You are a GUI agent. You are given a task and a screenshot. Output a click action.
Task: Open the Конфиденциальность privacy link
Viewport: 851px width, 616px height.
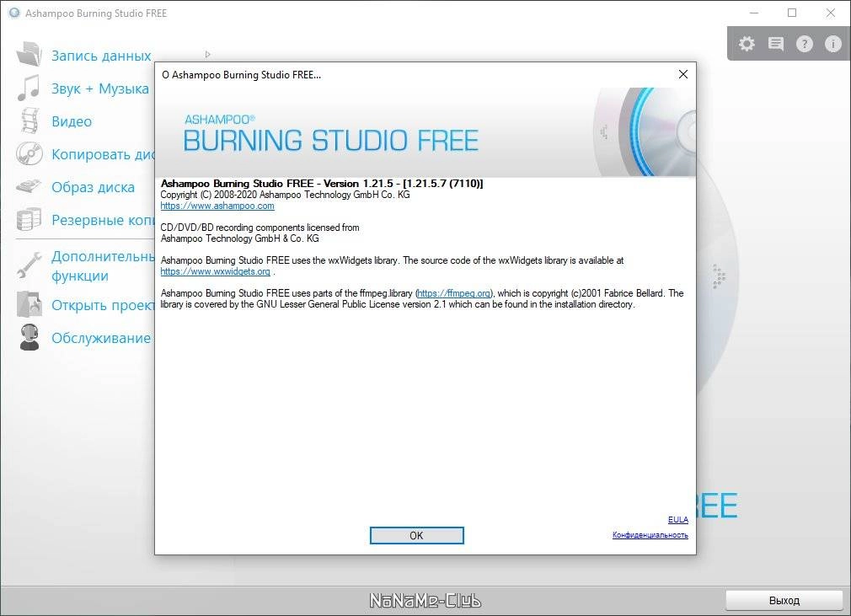pyautogui.click(x=650, y=535)
